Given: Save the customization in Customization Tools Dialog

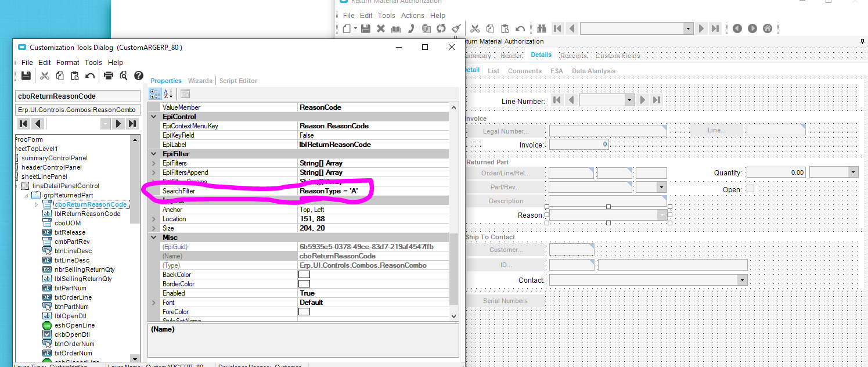Looking at the screenshot, I should pyautogui.click(x=26, y=75).
